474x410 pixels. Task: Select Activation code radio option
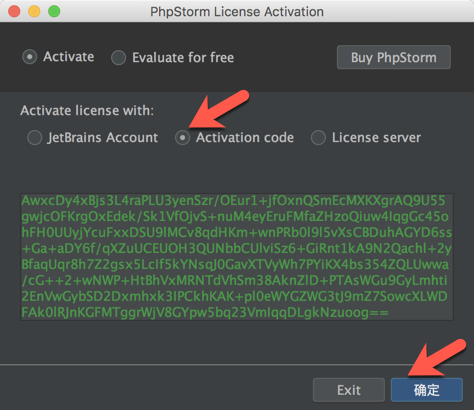pyautogui.click(x=182, y=138)
